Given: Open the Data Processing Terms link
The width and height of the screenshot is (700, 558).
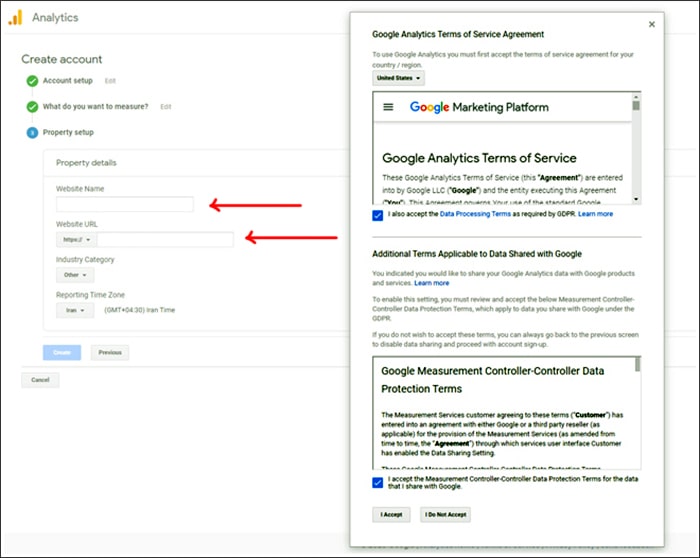Looking at the screenshot, I should (x=475, y=214).
